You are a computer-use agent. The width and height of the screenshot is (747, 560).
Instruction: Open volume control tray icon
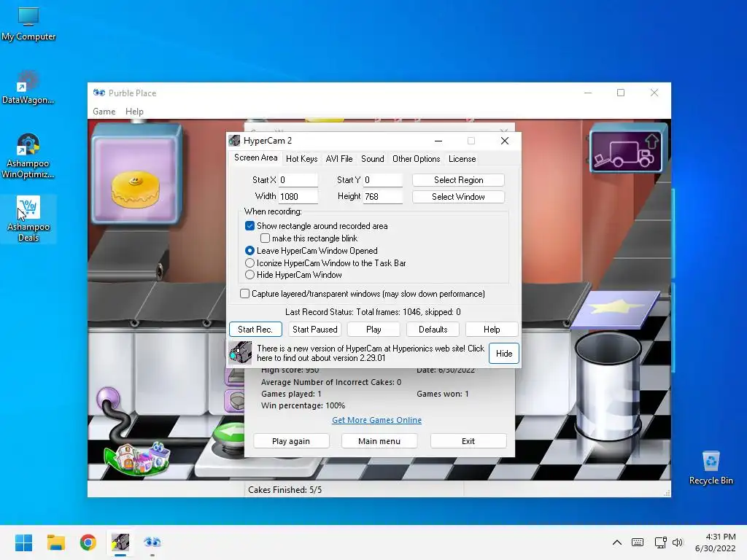coord(678,542)
